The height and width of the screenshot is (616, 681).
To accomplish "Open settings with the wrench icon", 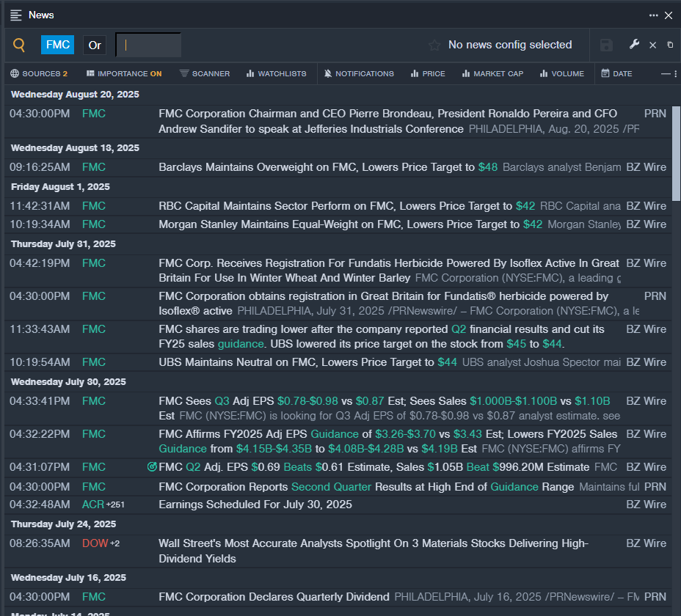I will [x=634, y=44].
